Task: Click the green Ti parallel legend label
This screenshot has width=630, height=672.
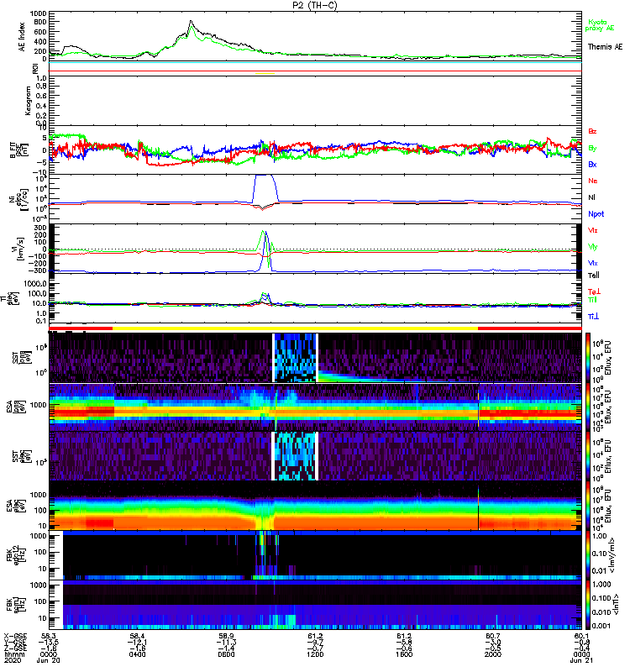Action: (x=592, y=300)
